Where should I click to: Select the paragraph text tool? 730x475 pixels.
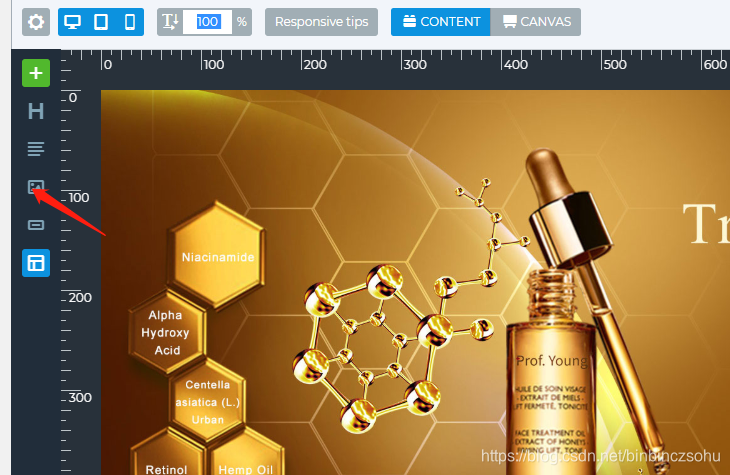(x=36, y=149)
